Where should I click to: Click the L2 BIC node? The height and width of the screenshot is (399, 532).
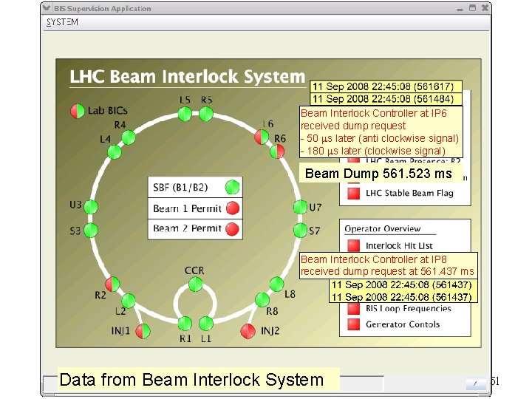(x=129, y=301)
